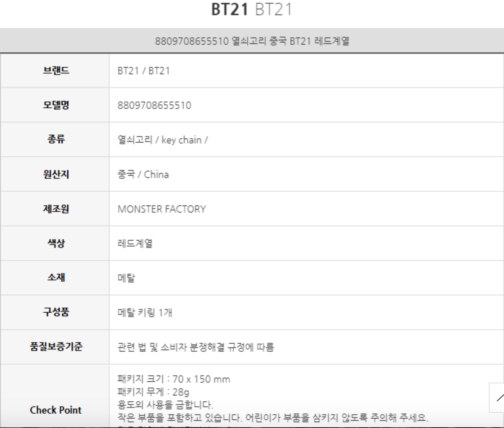This screenshot has width=504, height=428.
Task: Click the 메탈 키링 1개 components text
Action: pyautogui.click(x=145, y=312)
